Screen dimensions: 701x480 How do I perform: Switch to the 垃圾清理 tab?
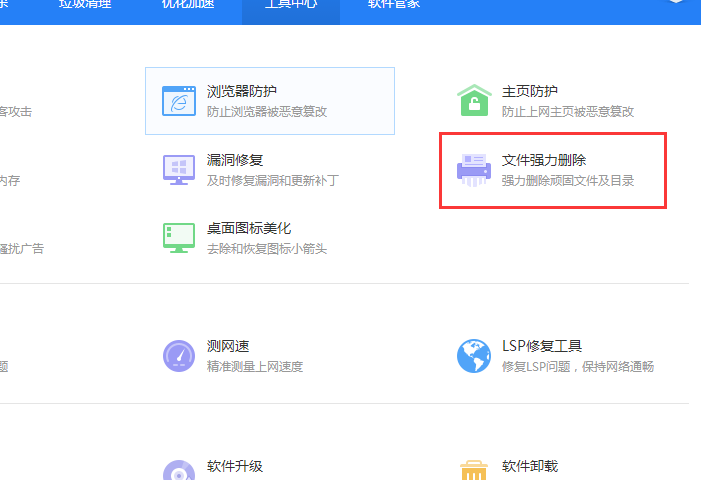pos(85,4)
